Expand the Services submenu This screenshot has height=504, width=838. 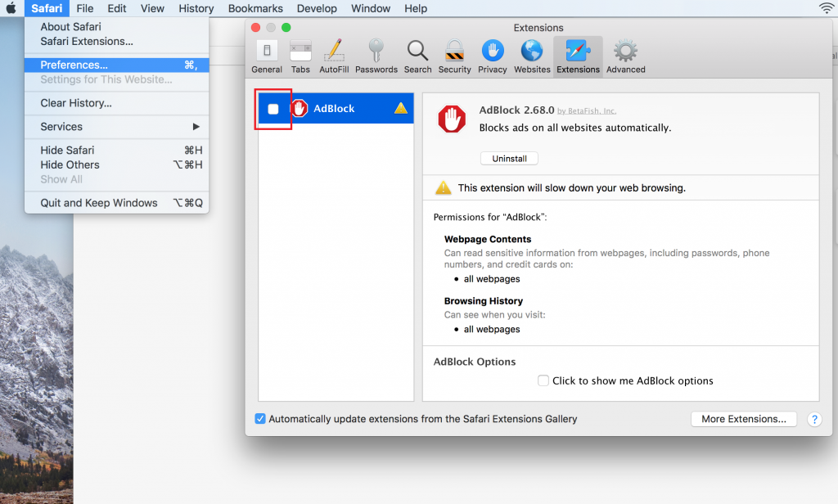click(116, 127)
